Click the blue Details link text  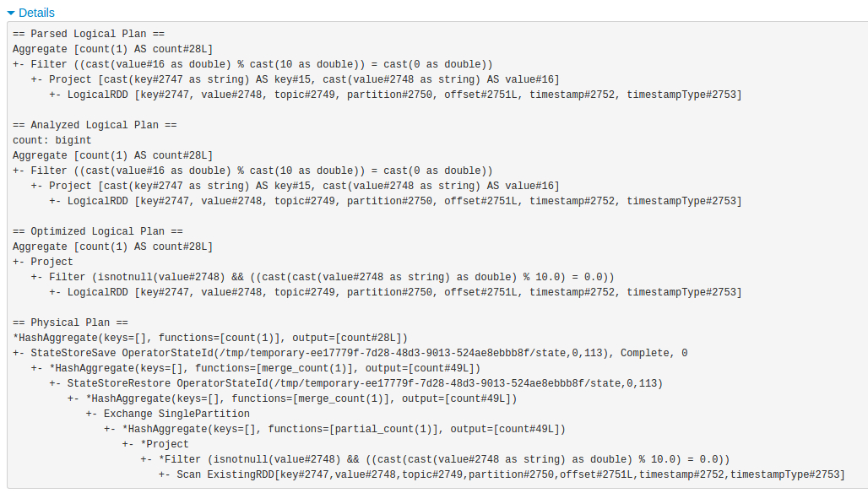[36, 13]
